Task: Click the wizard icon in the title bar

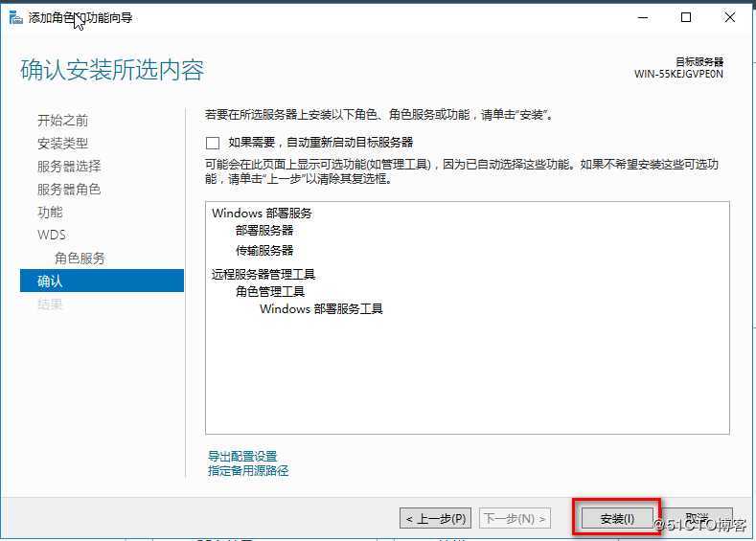Action: pyautogui.click(x=16, y=18)
